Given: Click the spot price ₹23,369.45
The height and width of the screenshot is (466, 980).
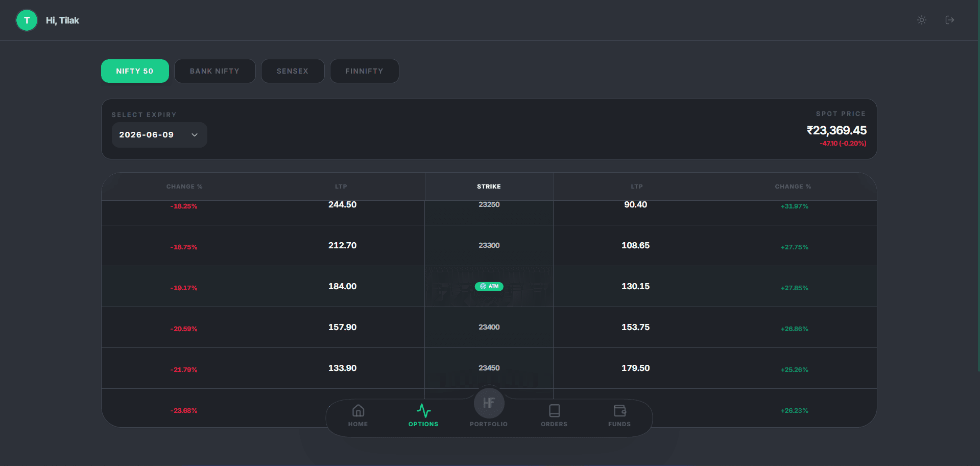Looking at the screenshot, I should click(836, 130).
